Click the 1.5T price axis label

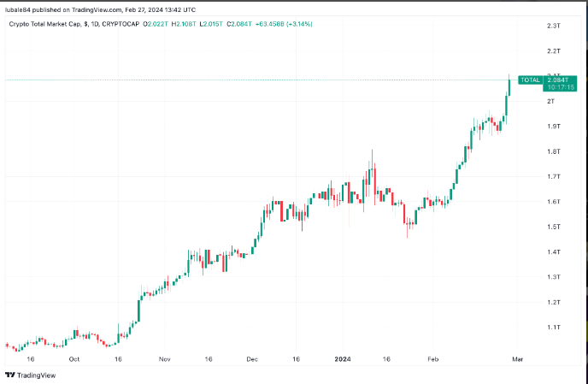[554, 227]
